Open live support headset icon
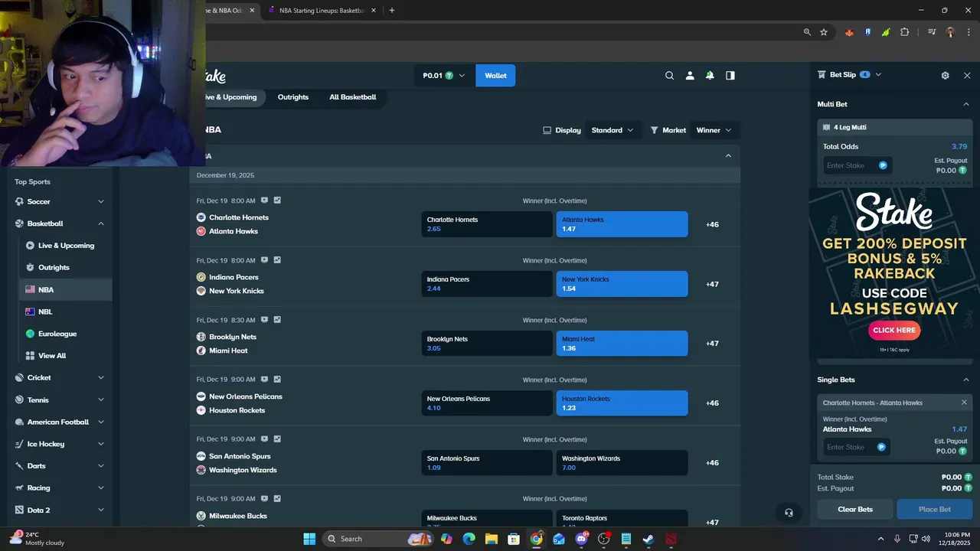980x551 pixels. [789, 513]
